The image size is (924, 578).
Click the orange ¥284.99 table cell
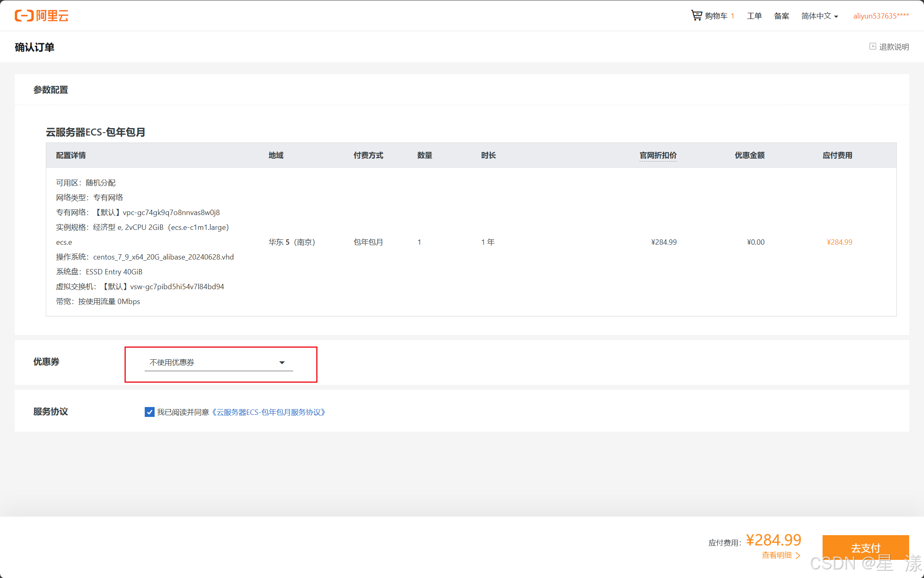click(x=839, y=242)
